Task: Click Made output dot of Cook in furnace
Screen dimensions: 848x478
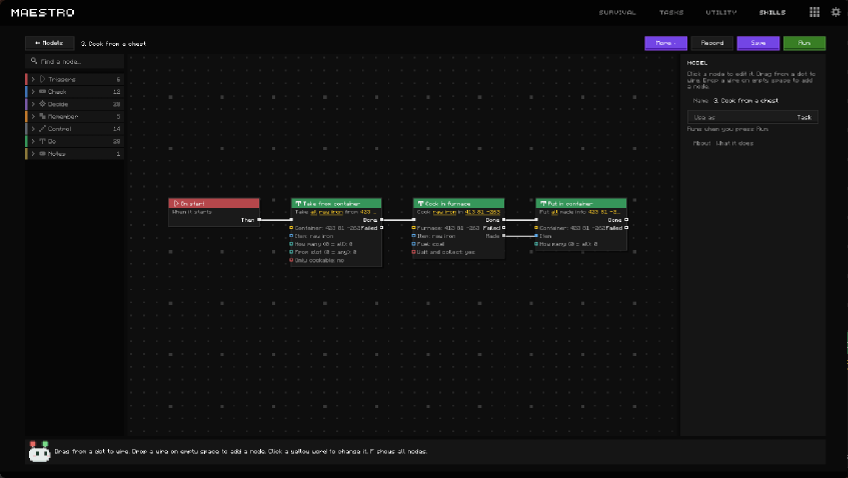Action: (x=504, y=236)
